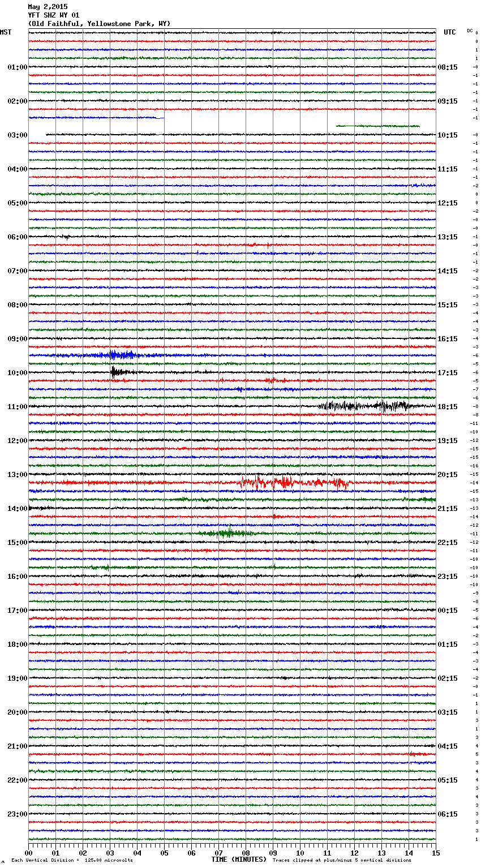
Task: Click the 20:15 UTC time label
Action: (x=448, y=475)
